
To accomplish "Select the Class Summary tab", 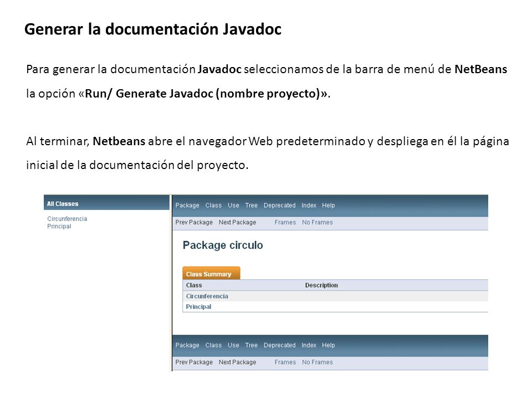I will click(x=211, y=273).
